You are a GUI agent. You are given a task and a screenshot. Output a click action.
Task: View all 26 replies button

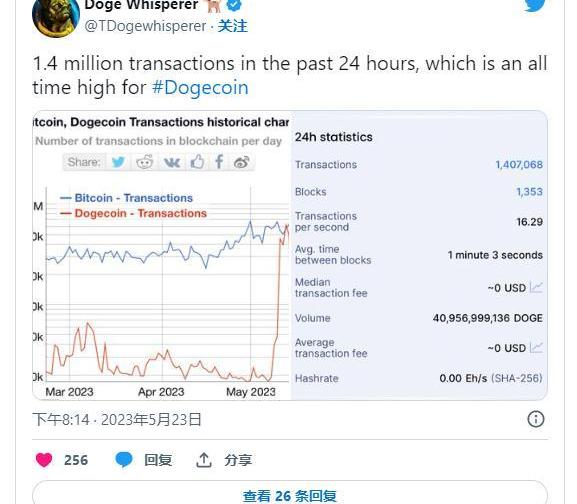[x=290, y=493]
